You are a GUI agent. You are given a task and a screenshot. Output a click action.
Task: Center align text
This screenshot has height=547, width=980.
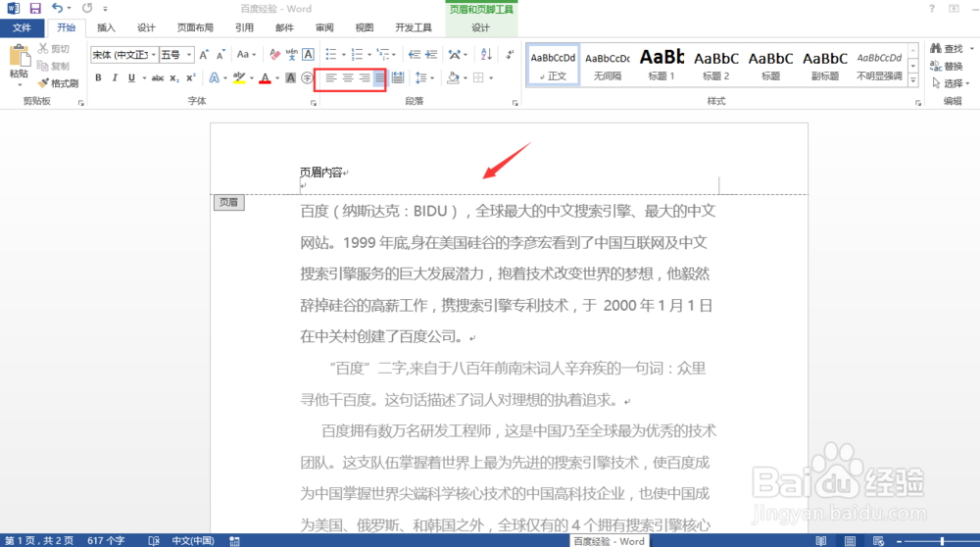pos(348,78)
